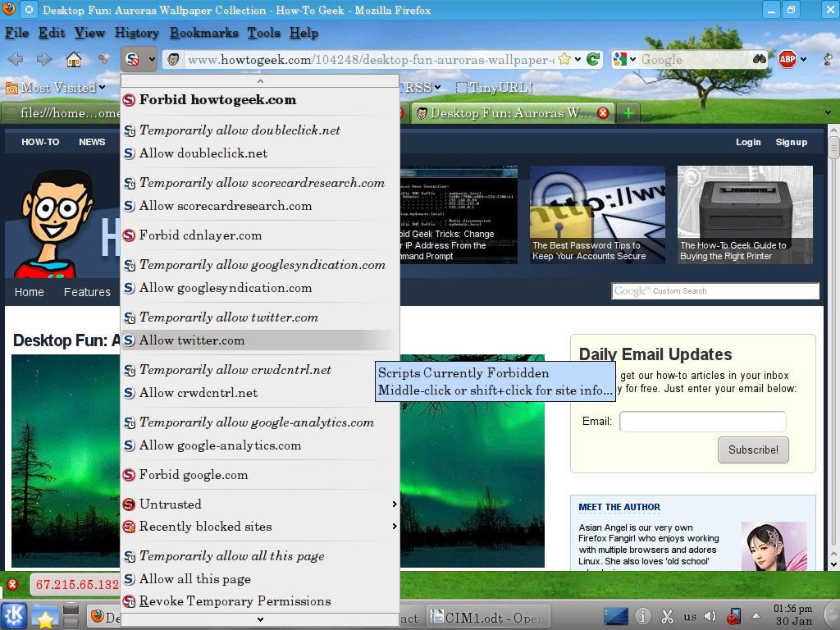Select Temporarily allow twitter.com
840x630 pixels.
(260, 317)
